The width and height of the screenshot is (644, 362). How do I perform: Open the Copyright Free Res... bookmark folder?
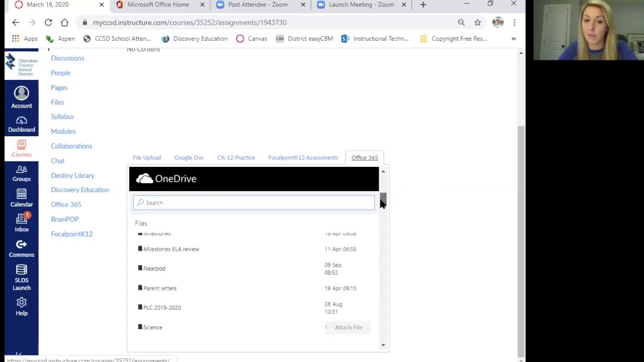[x=454, y=39]
